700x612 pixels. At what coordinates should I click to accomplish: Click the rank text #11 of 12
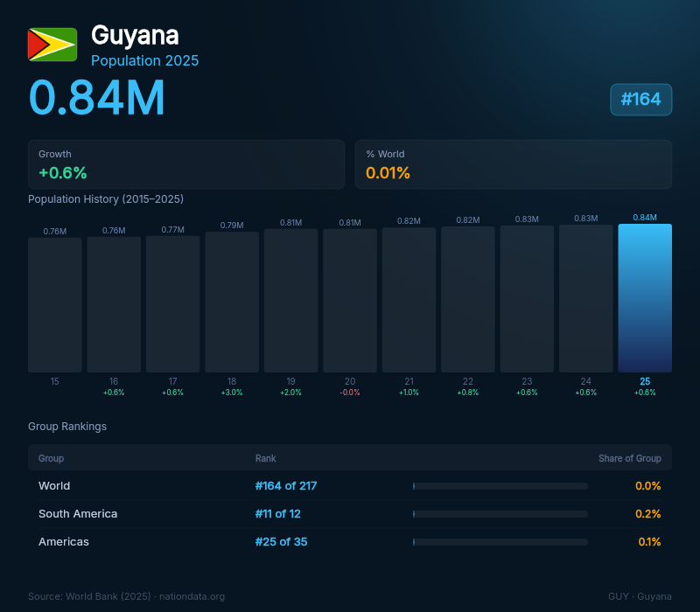click(277, 514)
